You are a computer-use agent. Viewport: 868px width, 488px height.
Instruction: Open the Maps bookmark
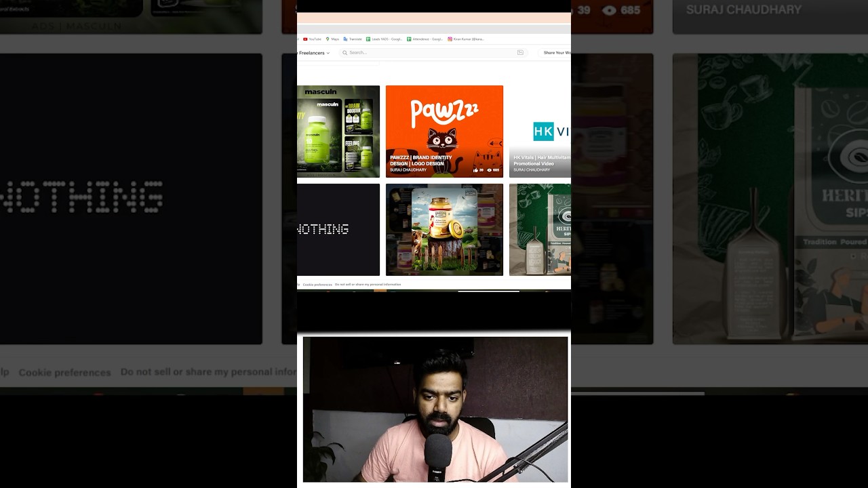tap(332, 39)
